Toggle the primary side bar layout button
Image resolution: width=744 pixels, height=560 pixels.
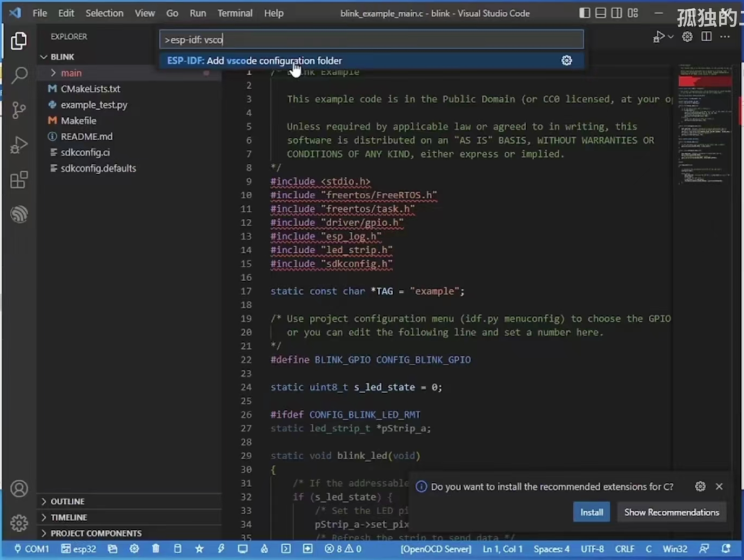click(585, 13)
